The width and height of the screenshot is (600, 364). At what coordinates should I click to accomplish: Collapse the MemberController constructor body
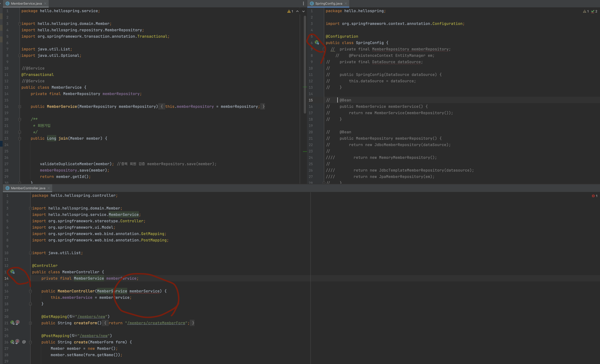click(30, 291)
